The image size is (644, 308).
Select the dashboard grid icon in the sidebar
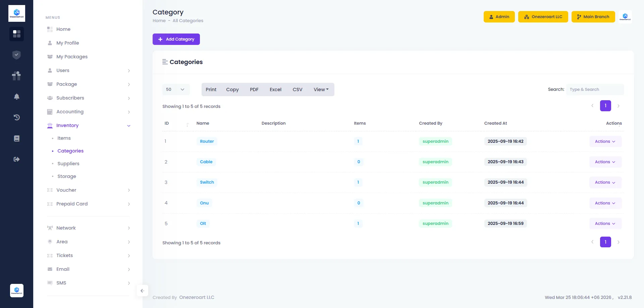[x=16, y=34]
